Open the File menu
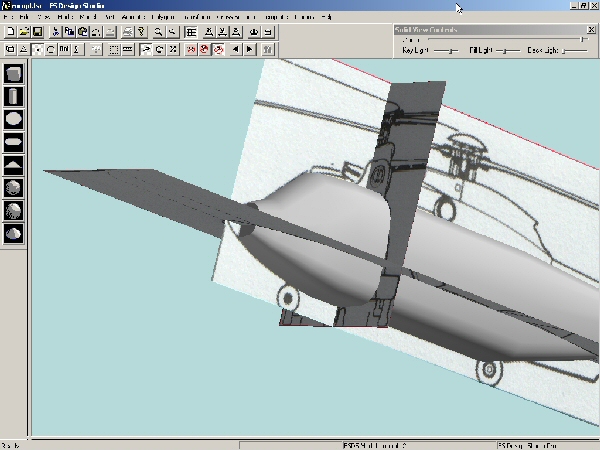 11,17
